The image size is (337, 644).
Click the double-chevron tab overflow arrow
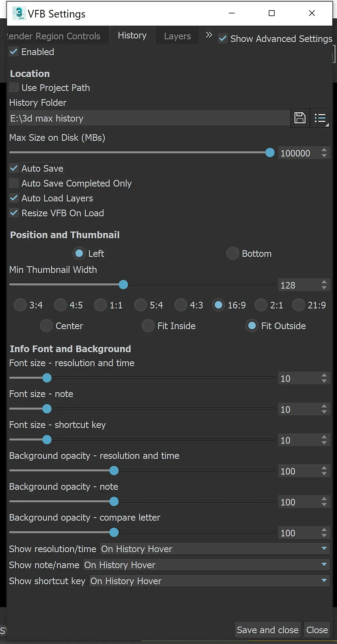(209, 35)
